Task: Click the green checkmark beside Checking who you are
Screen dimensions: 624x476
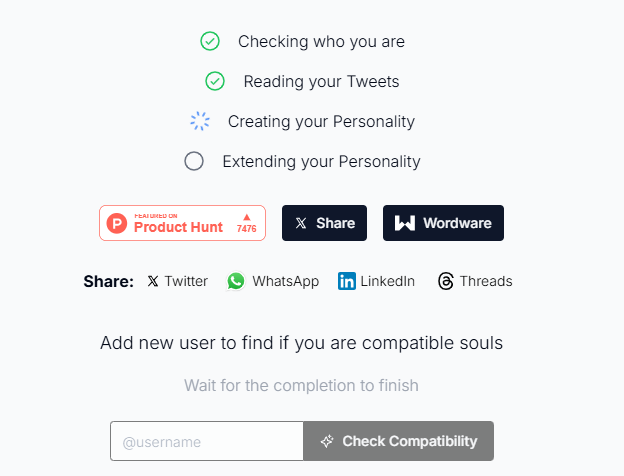Action: tap(210, 41)
